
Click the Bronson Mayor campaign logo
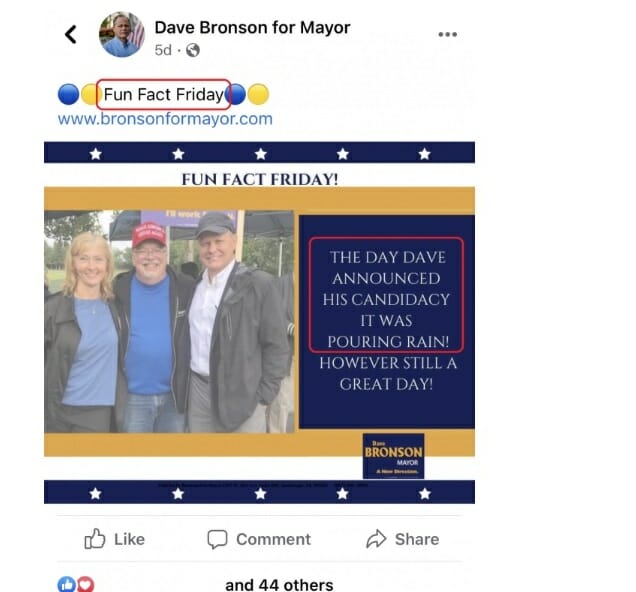tap(393, 456)
